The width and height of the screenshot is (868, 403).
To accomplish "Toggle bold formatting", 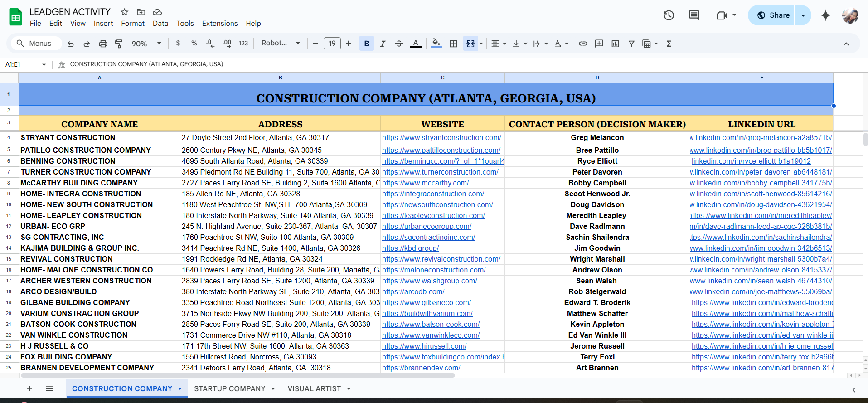I will pos(366,44).
